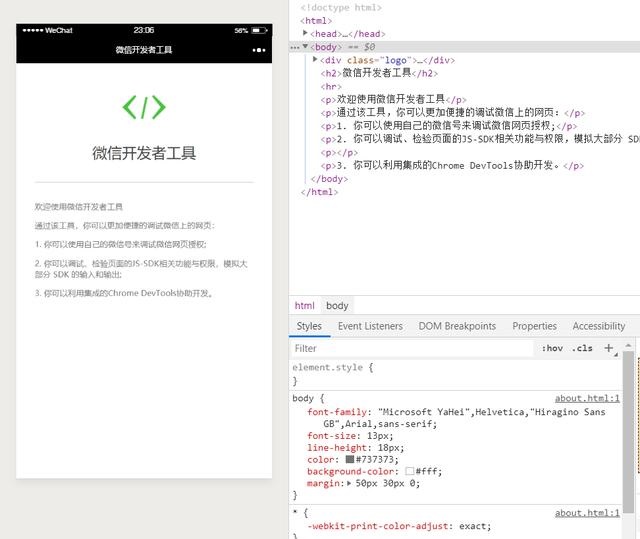The width and height of the screenshot is (640, 539).
Task: Open the three-dot menu in WeChat header
Action: click(x=259, y=50)
